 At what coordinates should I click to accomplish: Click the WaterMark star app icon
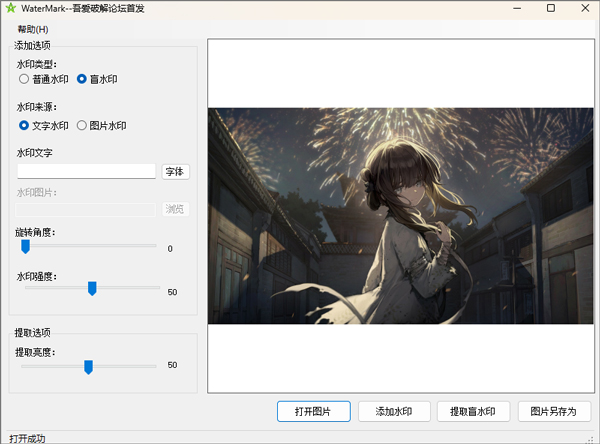tap(11, 8)
